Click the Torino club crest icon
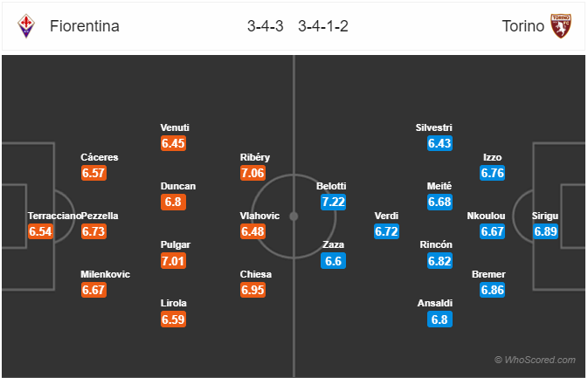588x378 pixels. [x=561, y=26]
